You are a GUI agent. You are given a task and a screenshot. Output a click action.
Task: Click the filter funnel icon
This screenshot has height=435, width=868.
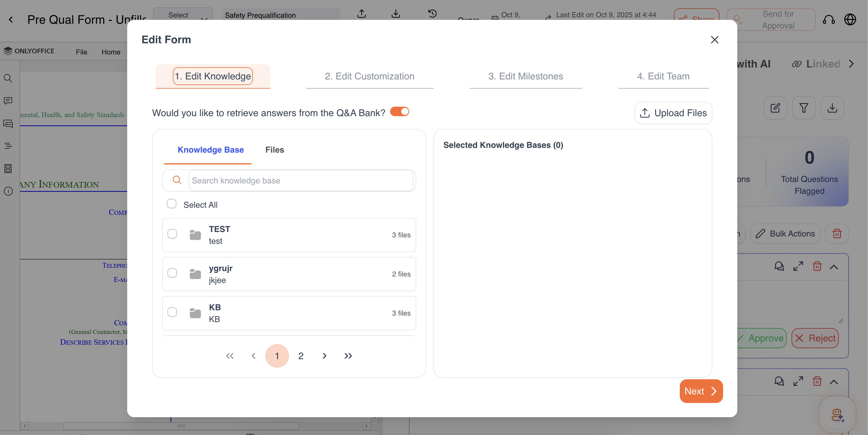(x=804, y=108)
